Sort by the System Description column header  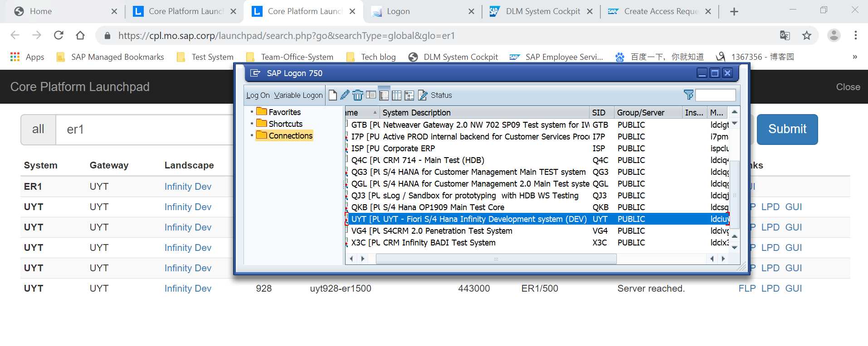(x=484, y=112)
